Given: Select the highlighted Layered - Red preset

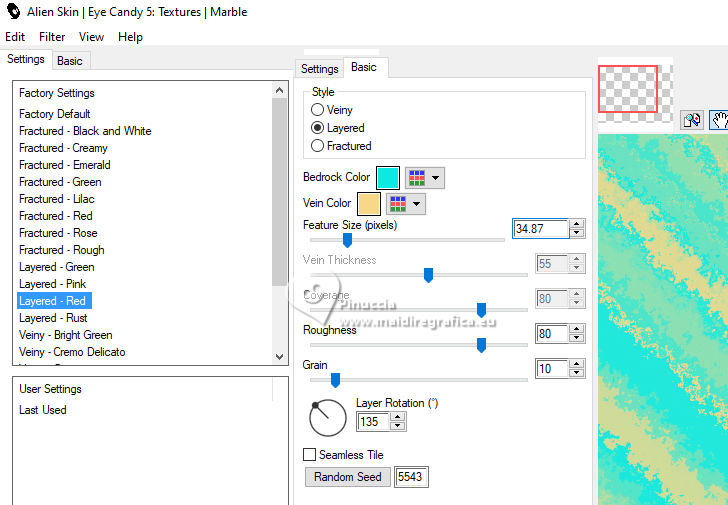Looking at the screenshot, I should pos(54,301).
